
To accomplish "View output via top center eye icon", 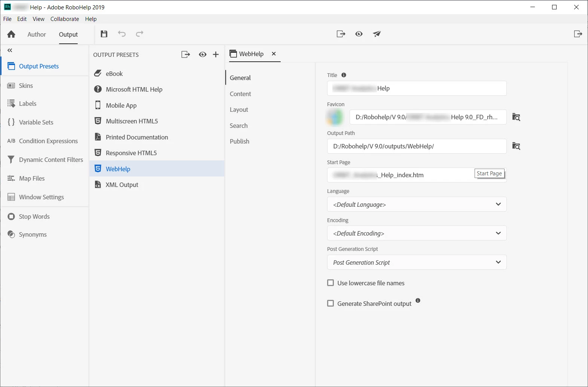I will tap(359, 34).
